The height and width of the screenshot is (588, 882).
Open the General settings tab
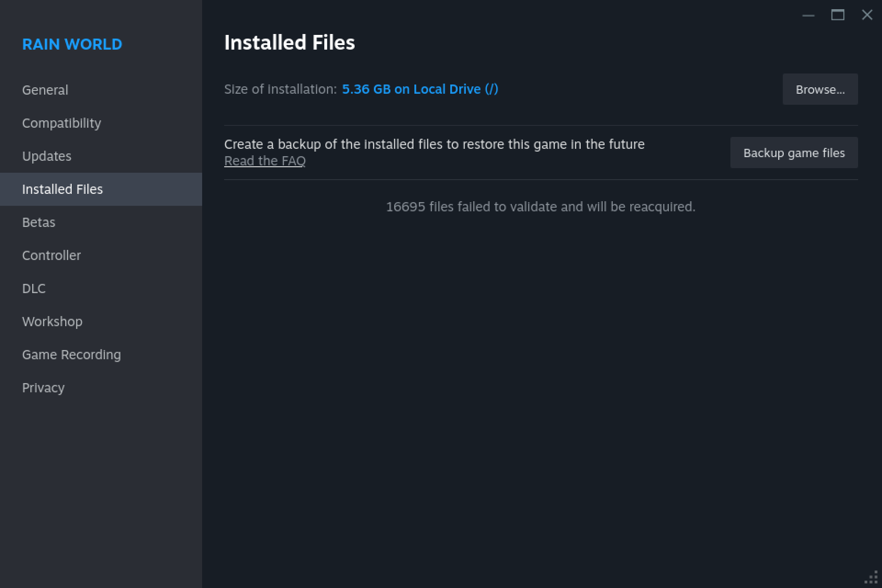[101, 90]
